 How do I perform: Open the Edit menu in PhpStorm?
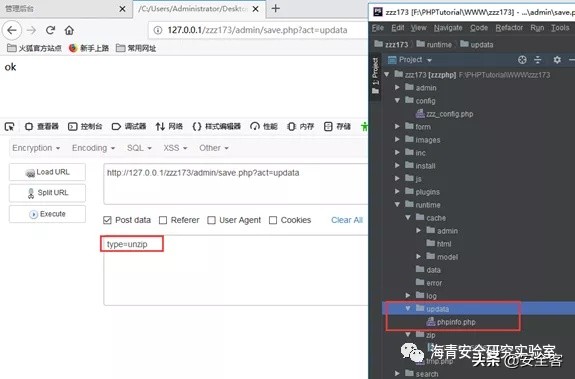pyautogui.click(x=398, y=28)
